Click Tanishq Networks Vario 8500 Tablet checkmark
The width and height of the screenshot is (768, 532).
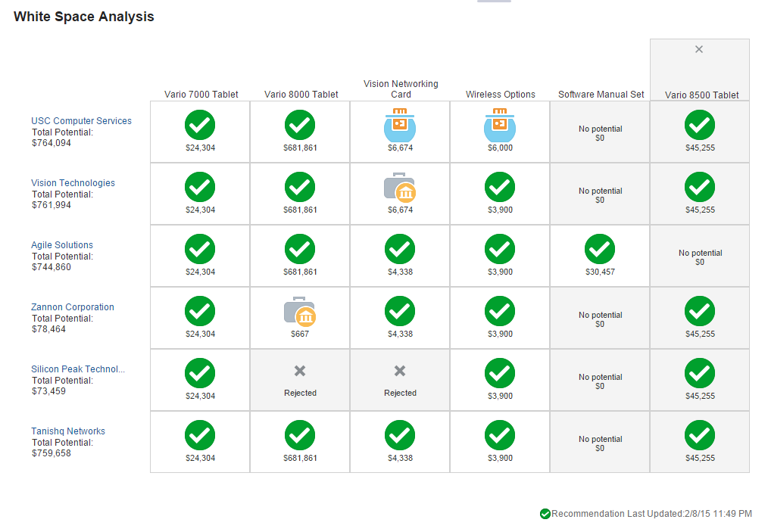[x=699, y=435]
